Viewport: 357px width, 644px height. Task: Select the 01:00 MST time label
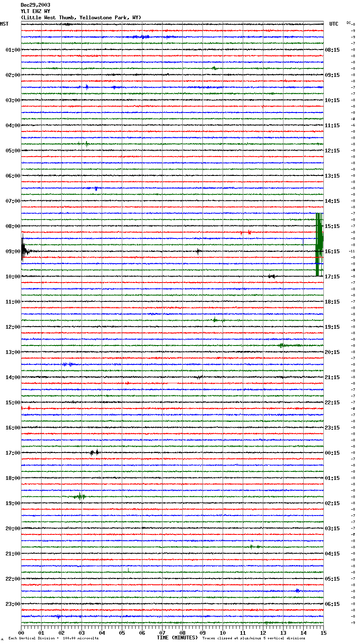(13, 50)
